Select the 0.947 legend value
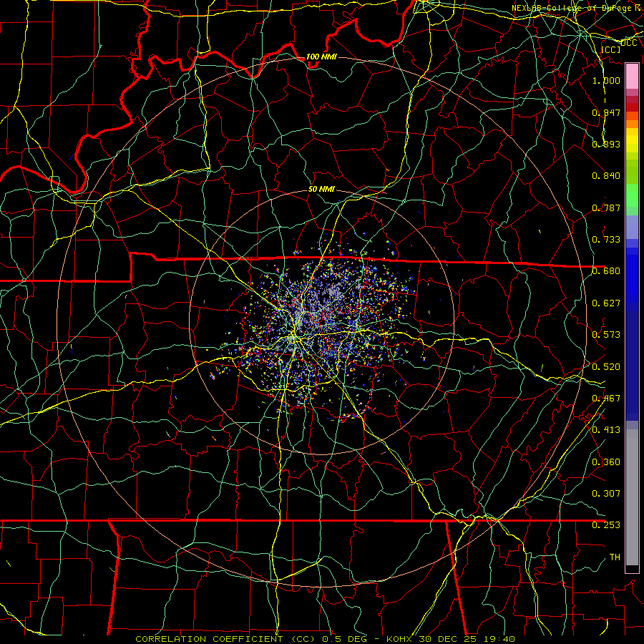 tap(606, 112)
